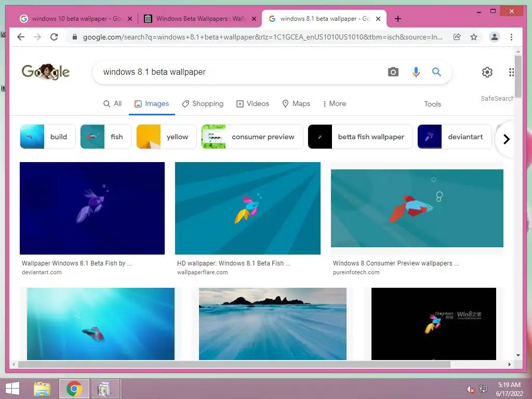Close the windows 8.1 beta wallpaper tab
The width and height of the screenshot is (532, 399).
tap(378, 19)
